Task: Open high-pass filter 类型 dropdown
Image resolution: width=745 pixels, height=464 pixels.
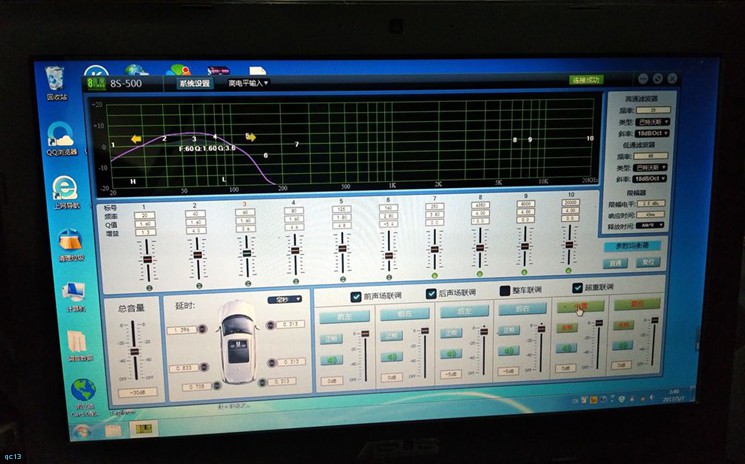Action: point(652,122)
